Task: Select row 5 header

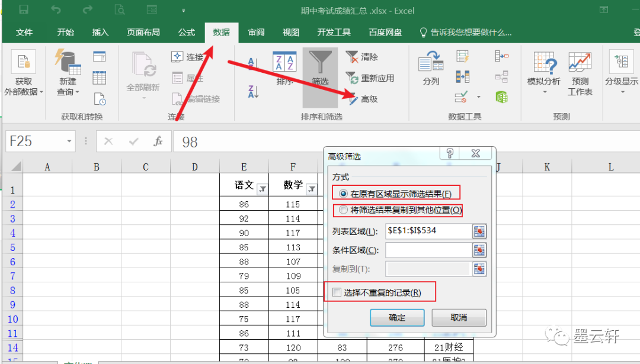Action: 12,247
